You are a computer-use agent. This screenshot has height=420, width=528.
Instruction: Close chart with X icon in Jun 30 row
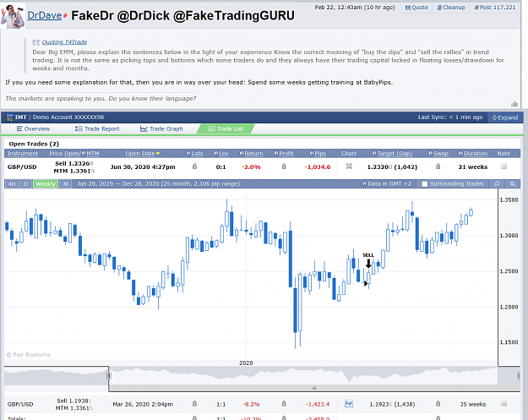tap(349, 166)
